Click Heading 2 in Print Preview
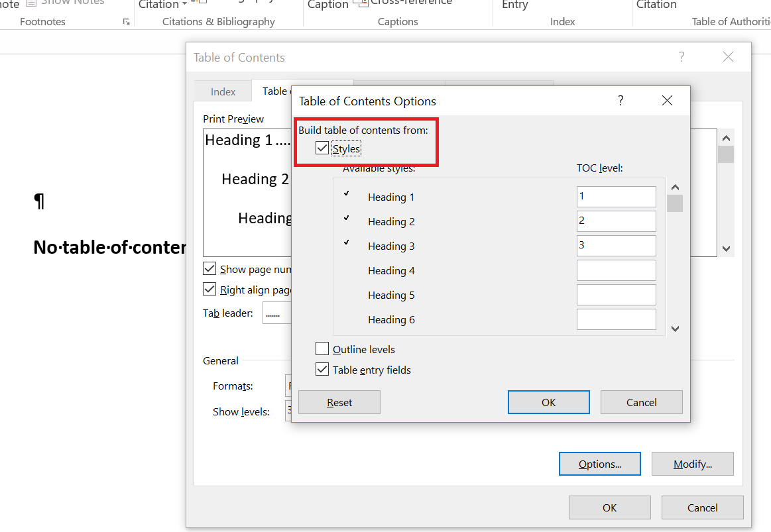 point(255,179)
